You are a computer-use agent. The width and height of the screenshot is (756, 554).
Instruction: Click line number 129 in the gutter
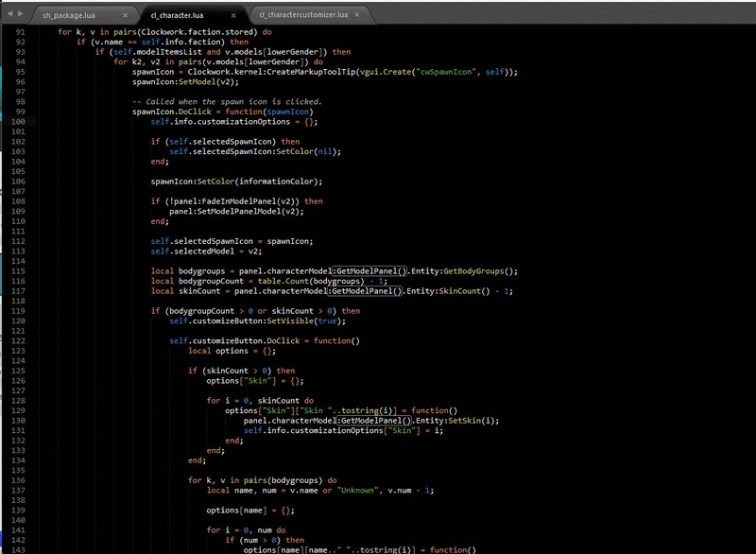click(18, 411)
